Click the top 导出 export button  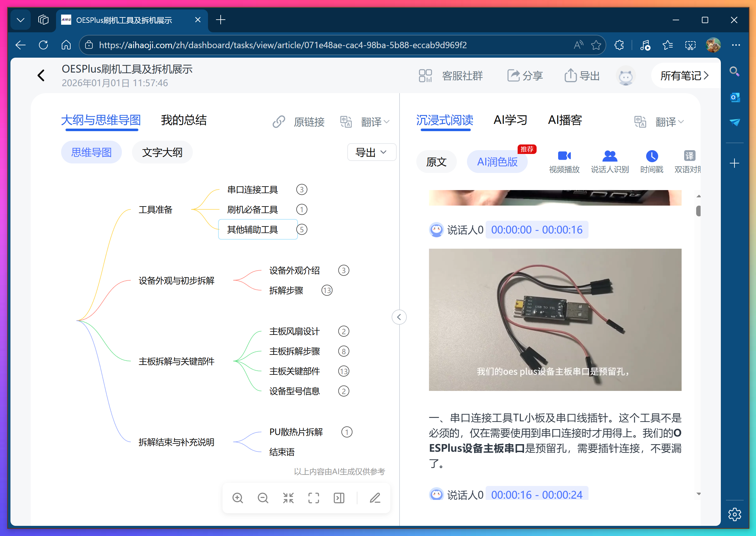[x=582, y=76]
